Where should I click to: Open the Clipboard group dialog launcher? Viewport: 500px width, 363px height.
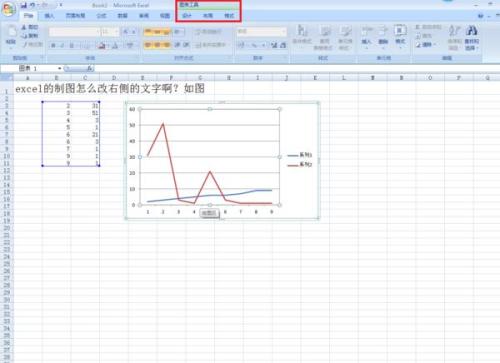(42, 58)
